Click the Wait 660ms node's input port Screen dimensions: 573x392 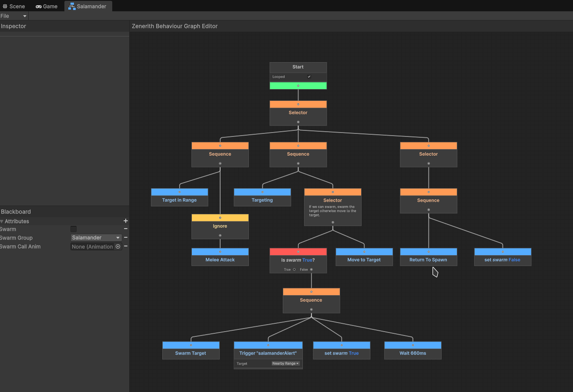(x=413, y=345)
